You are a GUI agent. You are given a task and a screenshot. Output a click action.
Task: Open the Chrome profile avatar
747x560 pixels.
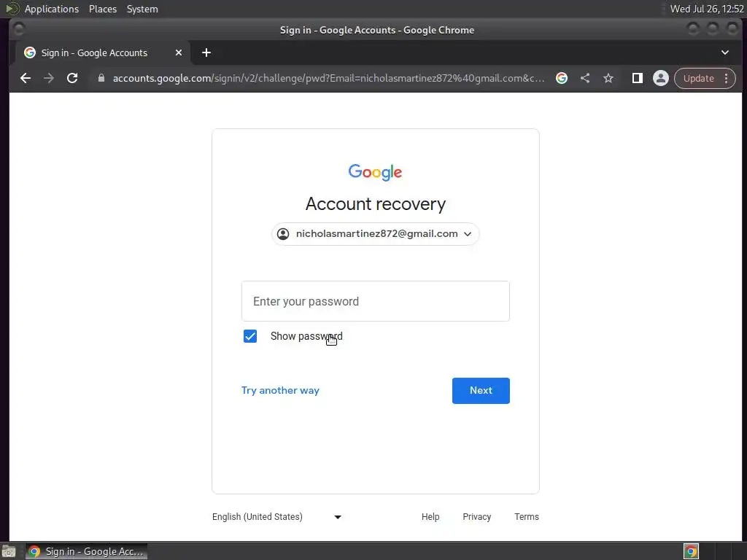[661, 78]
